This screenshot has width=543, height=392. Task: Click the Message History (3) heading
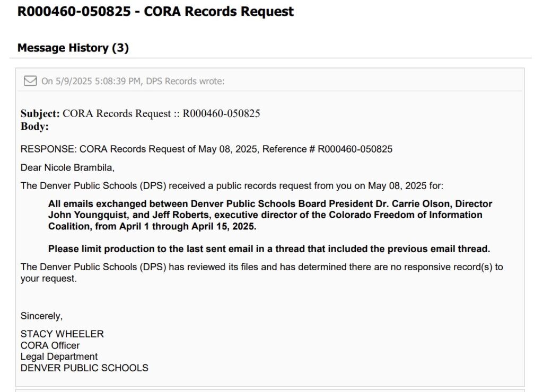73,48
